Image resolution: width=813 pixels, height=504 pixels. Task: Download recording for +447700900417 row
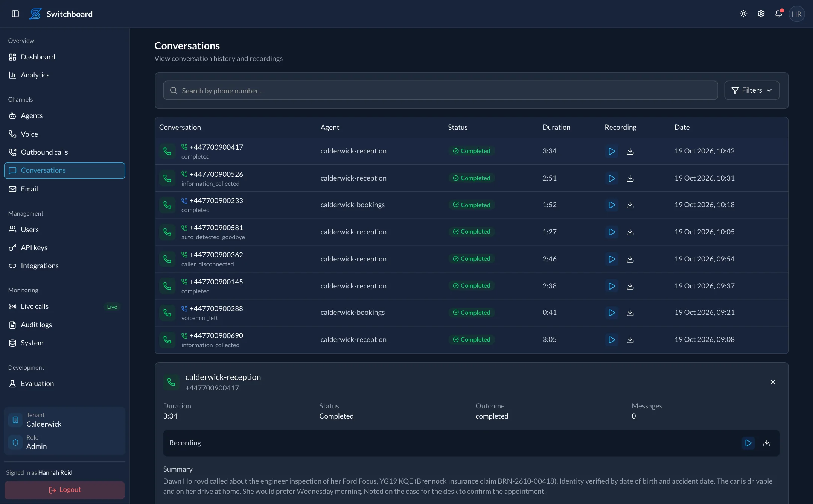tap(630, 151)
